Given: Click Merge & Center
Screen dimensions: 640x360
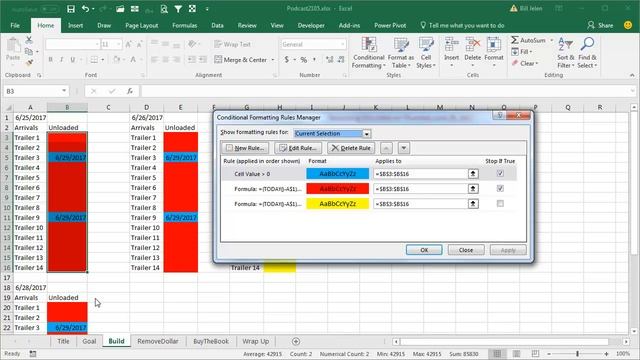Looking at the screenshot, I should point(241,60).
